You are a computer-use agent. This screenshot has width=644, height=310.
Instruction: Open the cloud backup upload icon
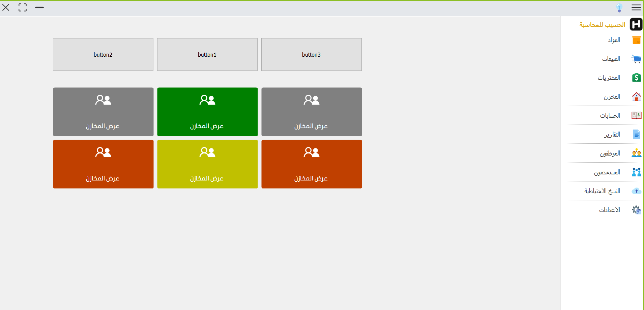tap(636, 191)
